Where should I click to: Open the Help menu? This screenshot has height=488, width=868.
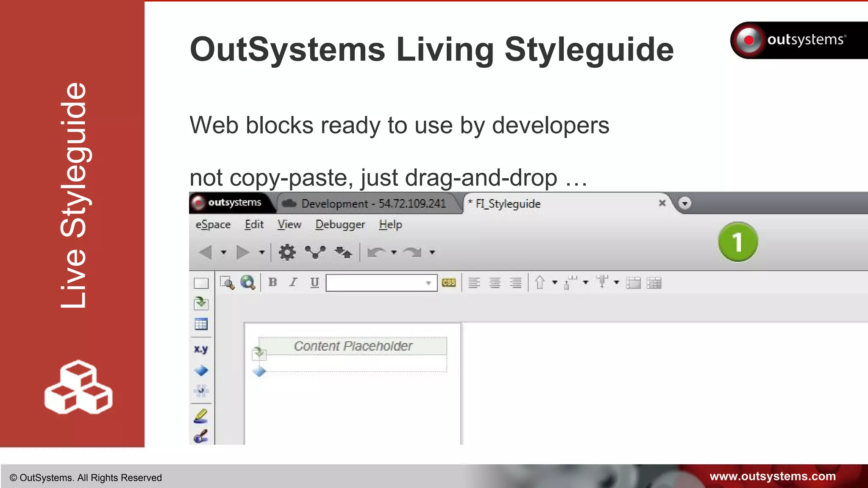[x=390, y=225]
